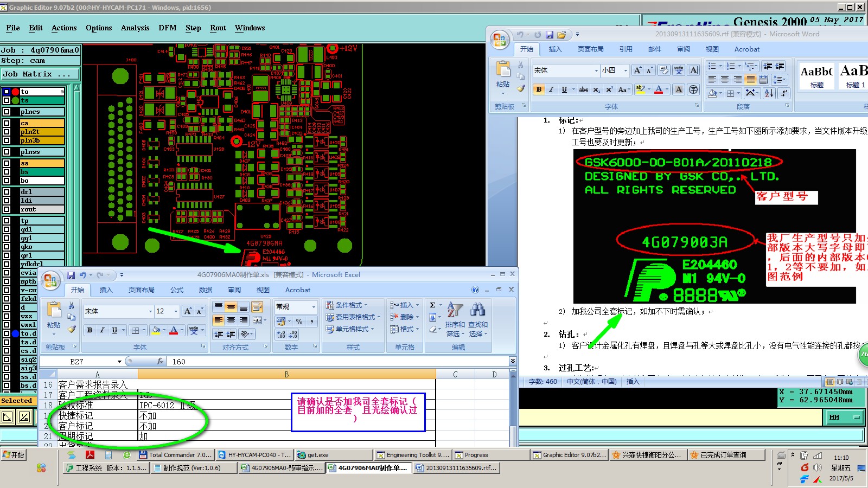This screenshot has width=868, height=488.
Task: Toggle the checkbox for layer plncs
Action: 7,112
